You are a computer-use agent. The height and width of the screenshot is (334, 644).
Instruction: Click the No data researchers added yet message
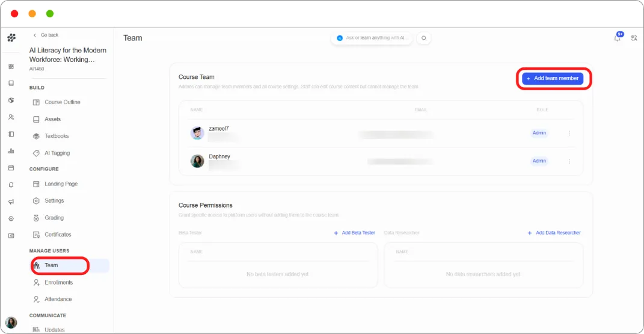tap(483, 274)
